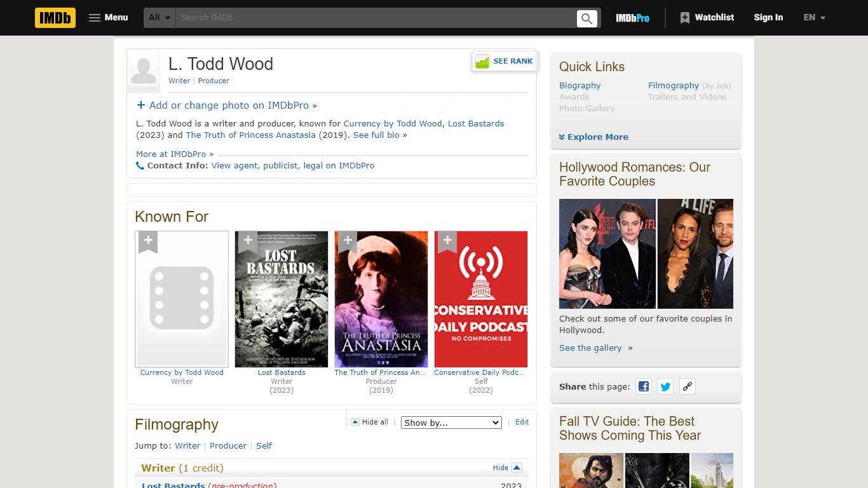Open Hollywood Romances: Our Favorite Couples heading
The image size is (868, 488).
[635, 174]
